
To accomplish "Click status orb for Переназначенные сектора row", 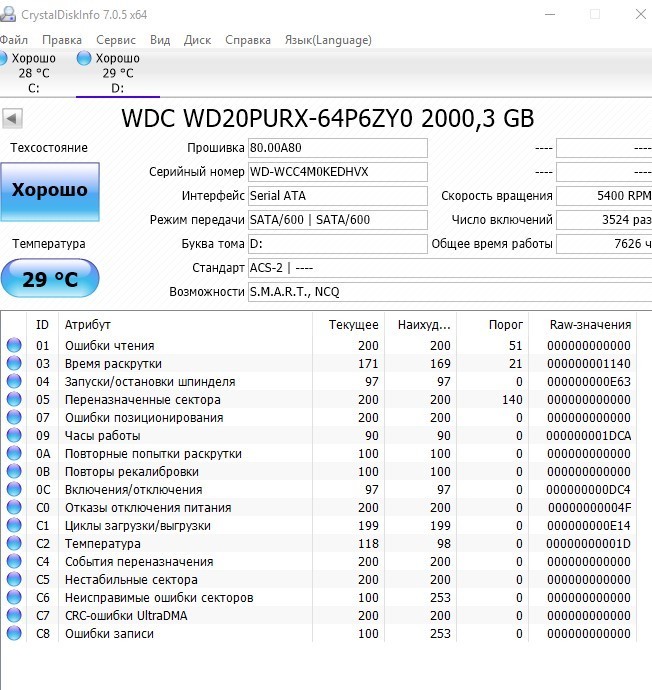I will pos(14,399).
